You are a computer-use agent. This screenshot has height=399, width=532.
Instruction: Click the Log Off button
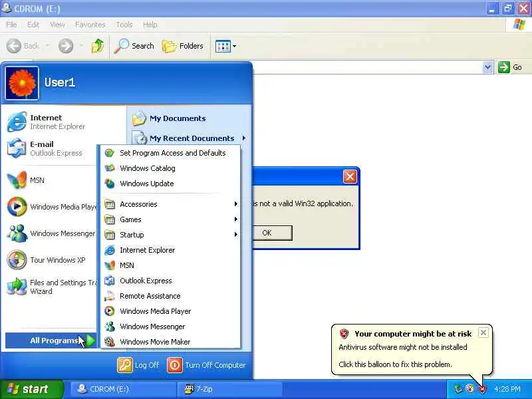click(138, 365)
